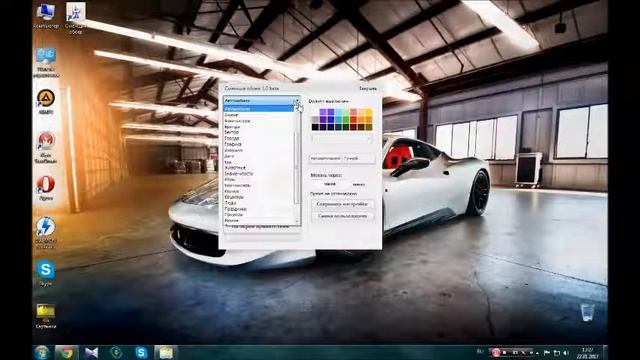The width and height of the screenshot is (640, 360).
Task: Pick the bright green color swatch
Action: 346,120
